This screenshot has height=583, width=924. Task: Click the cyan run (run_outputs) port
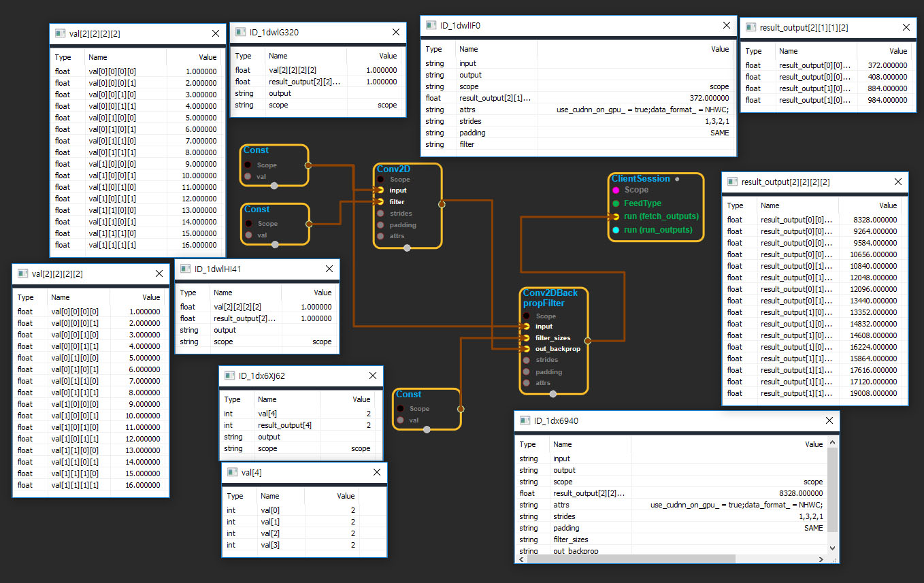(616, 230)
